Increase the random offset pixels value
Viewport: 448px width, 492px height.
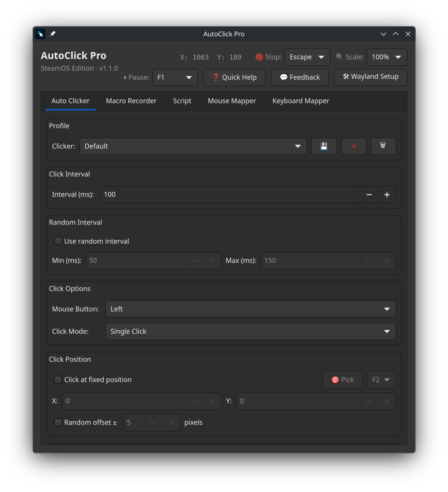pyautogui.click(x=171, y=423)
